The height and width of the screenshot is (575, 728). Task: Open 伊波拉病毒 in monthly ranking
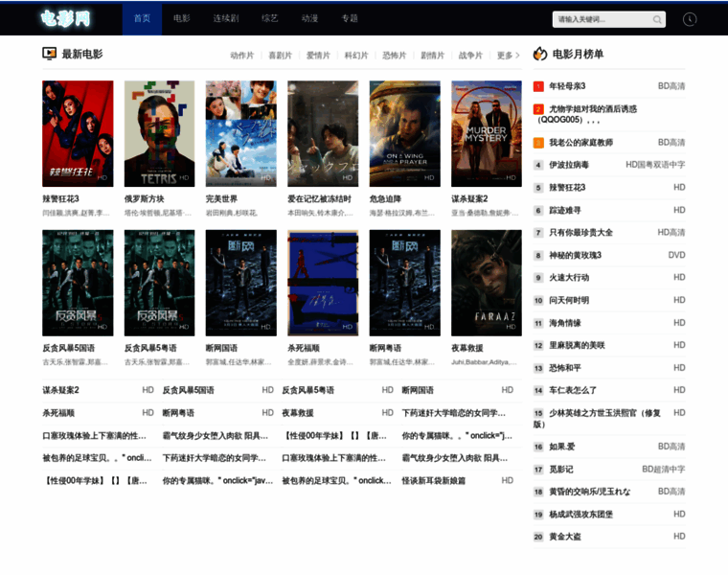coord(569,165)
